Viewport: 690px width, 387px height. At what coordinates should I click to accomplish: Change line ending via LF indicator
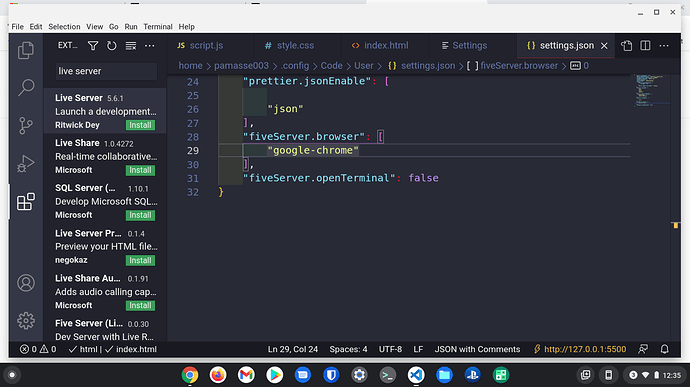(418, 349)
